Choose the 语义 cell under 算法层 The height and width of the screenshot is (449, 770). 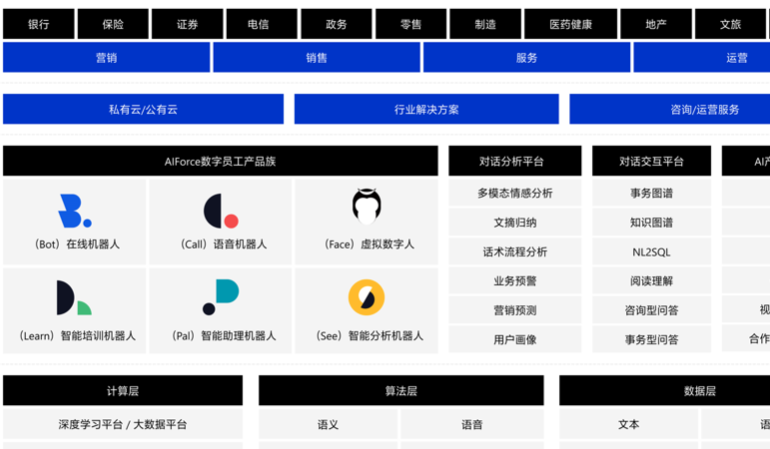pyautogui.click(x=328, y=424)
